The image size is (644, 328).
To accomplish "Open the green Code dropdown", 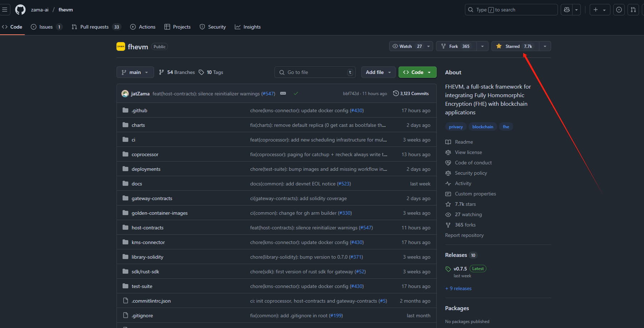I will [417, 72].
